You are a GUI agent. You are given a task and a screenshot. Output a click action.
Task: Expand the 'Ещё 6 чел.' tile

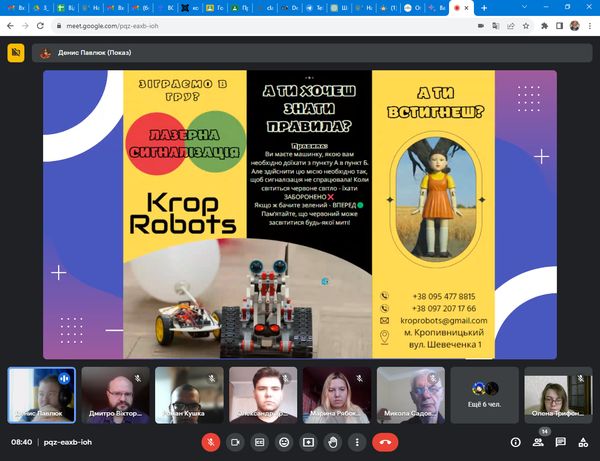coord(484,394)
